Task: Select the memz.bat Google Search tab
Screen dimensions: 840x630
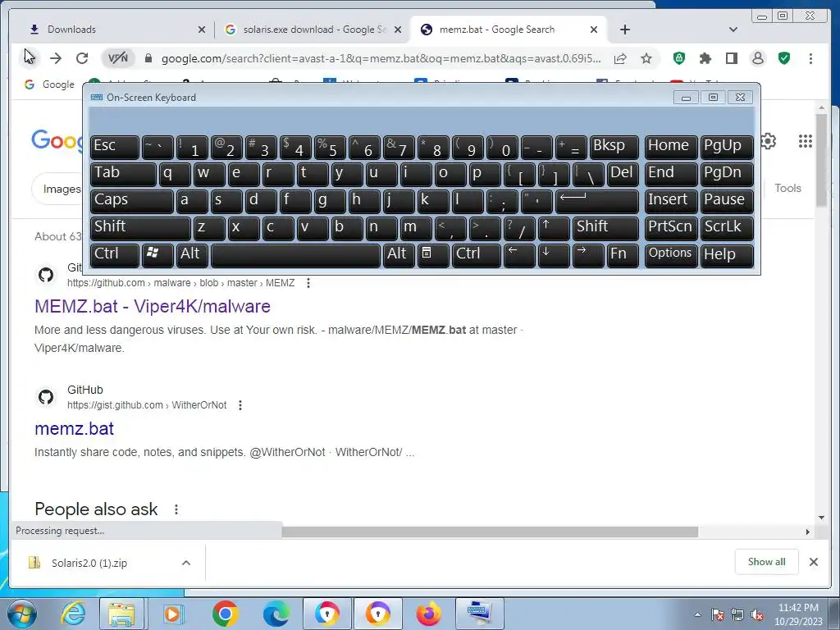Action: click(x=509, y=30)
